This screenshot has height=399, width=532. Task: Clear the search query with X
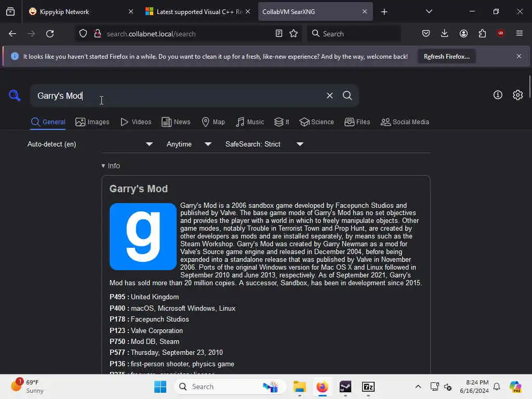click(x=329, y=96)
